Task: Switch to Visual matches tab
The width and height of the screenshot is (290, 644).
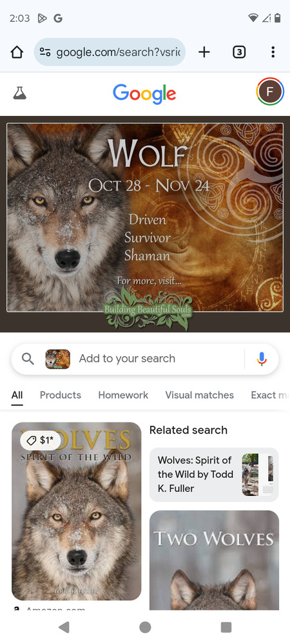Action: (x=200, y=395)
